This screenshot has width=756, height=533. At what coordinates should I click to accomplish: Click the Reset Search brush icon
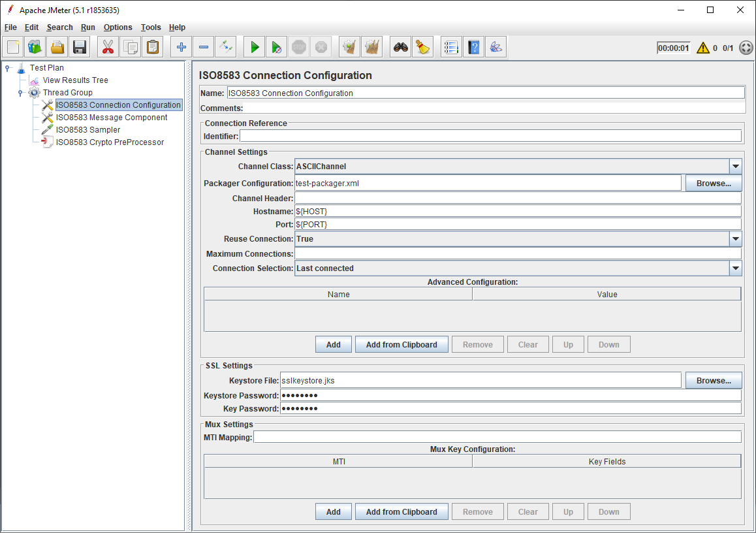(423, 47)
